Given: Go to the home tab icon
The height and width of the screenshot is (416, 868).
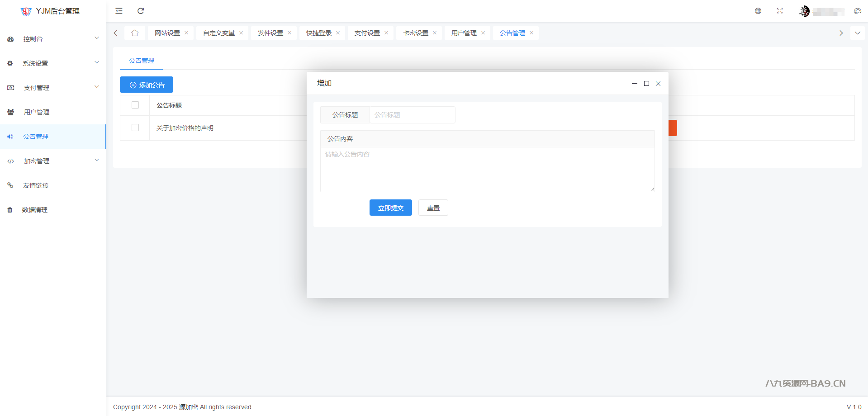Looking at the screenshot, I should pyautogui.click(x=135, y=33).
